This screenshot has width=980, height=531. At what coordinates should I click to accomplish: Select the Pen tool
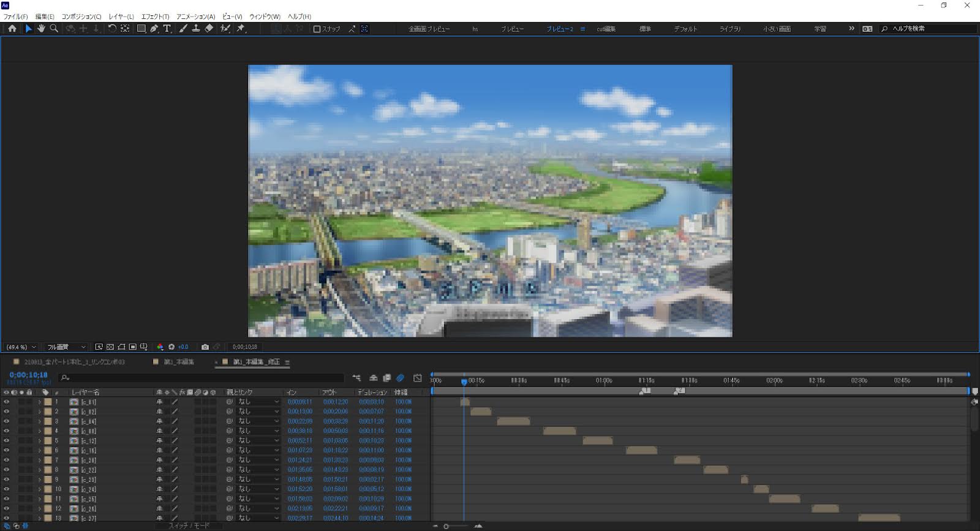coord(154,28)
